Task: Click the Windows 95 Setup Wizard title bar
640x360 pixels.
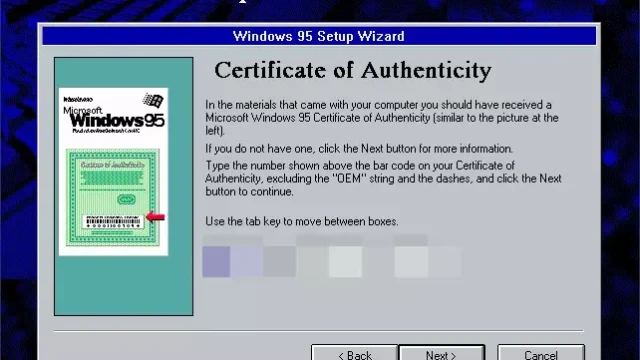Action: (x=319, y=36)
